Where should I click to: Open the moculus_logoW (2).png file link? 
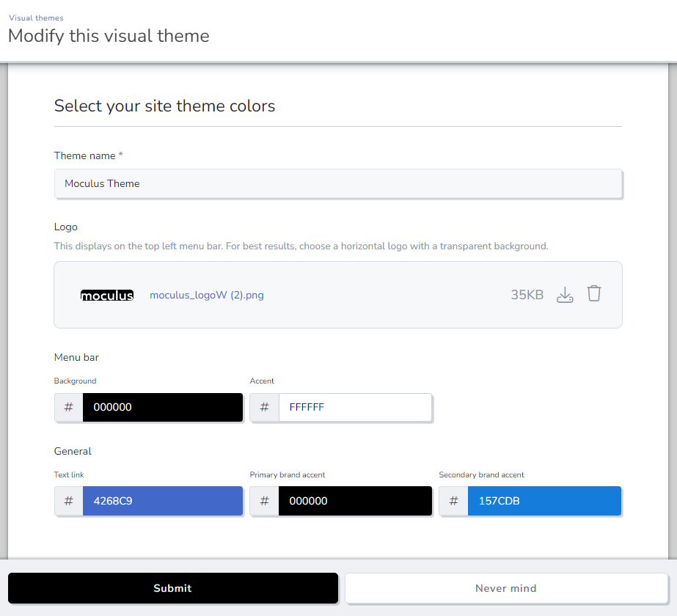pos(207,296)
